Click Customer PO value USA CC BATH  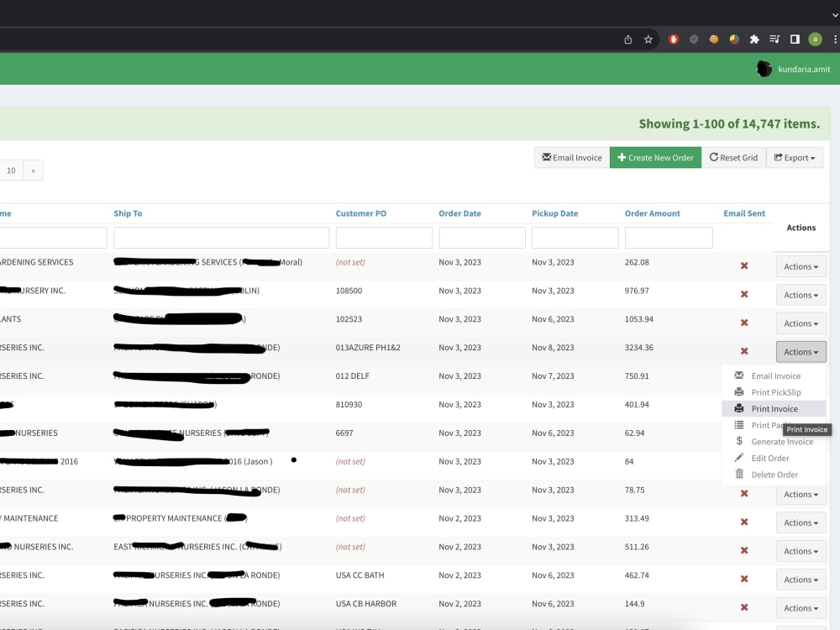click(x=360, y=575)
